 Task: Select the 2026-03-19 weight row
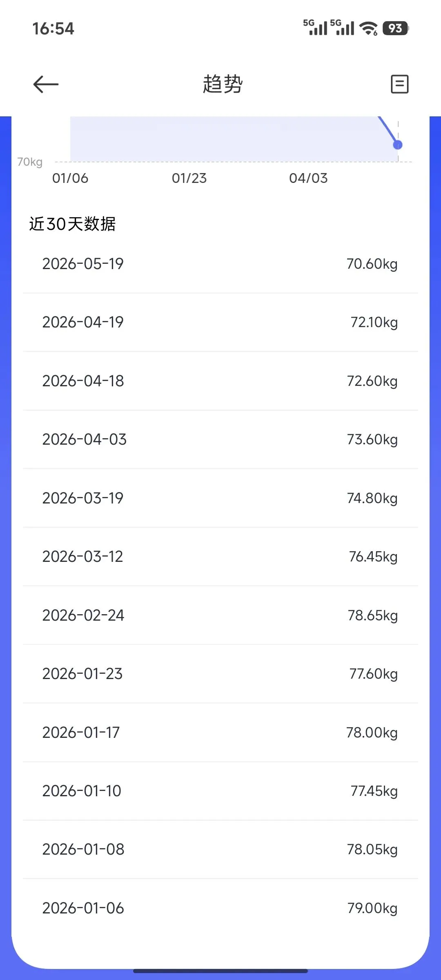coord(220,498)
